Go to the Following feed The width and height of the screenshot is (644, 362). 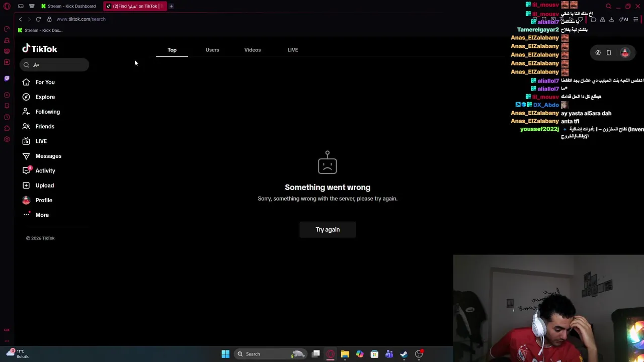(x=41, y=112)
